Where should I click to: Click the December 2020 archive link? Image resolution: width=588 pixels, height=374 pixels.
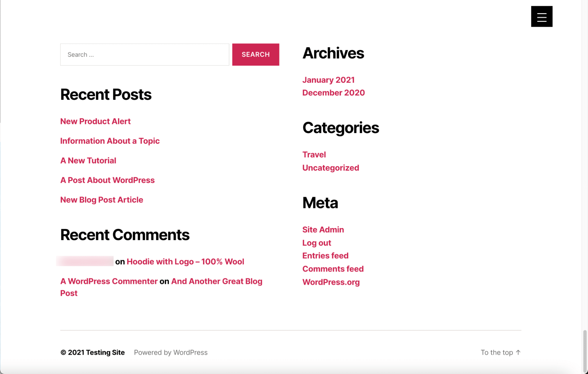click(x=334, y=93)
